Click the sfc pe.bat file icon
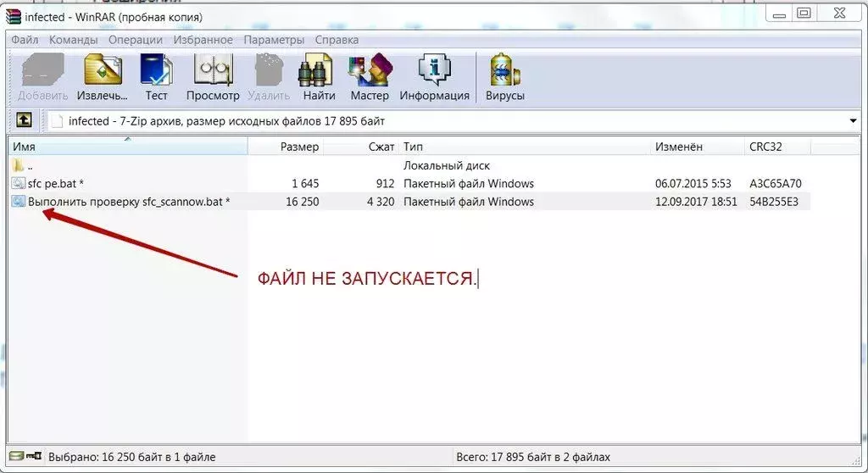 click(x=19, y=183)
